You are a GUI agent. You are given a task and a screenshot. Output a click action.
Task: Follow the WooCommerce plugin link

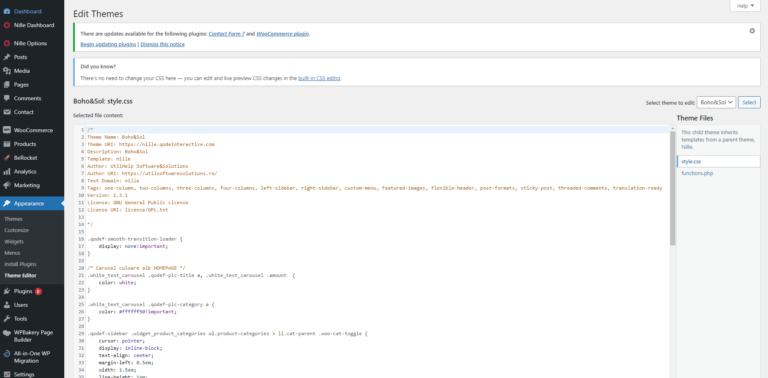283,34
